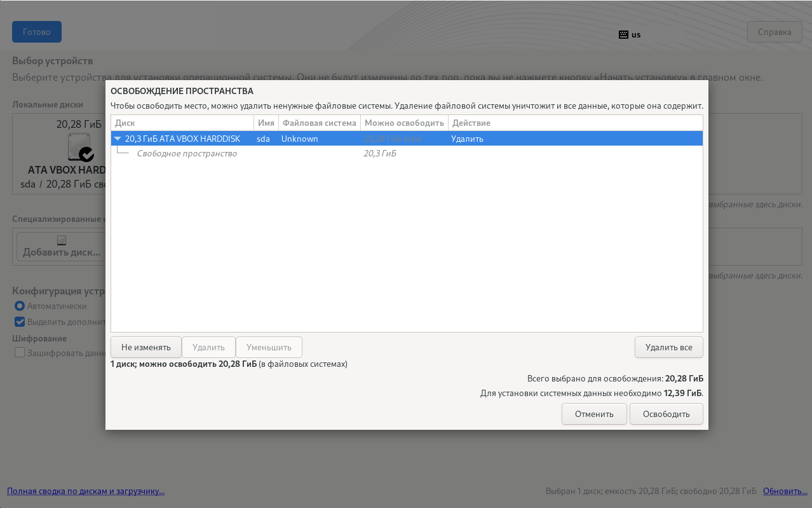
Task: Click the "Обновить..." link
Action: coord(785,491)
